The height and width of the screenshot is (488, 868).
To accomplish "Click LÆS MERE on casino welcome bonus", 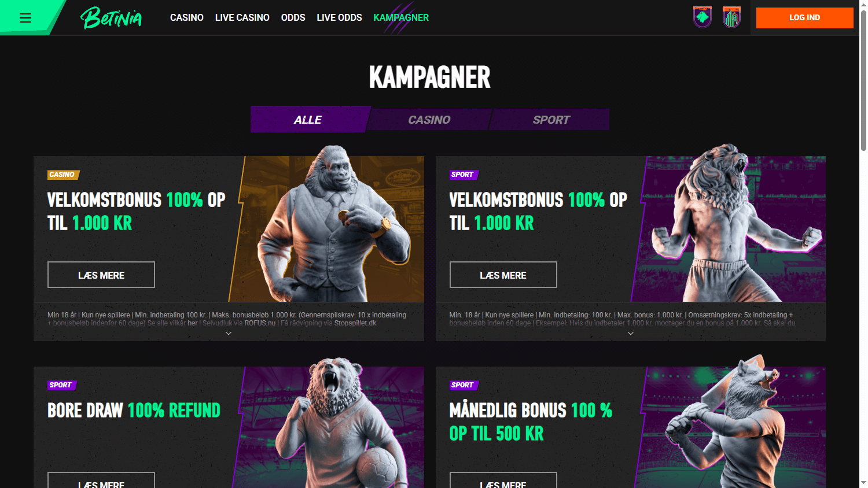I will [x=101, y=275].
